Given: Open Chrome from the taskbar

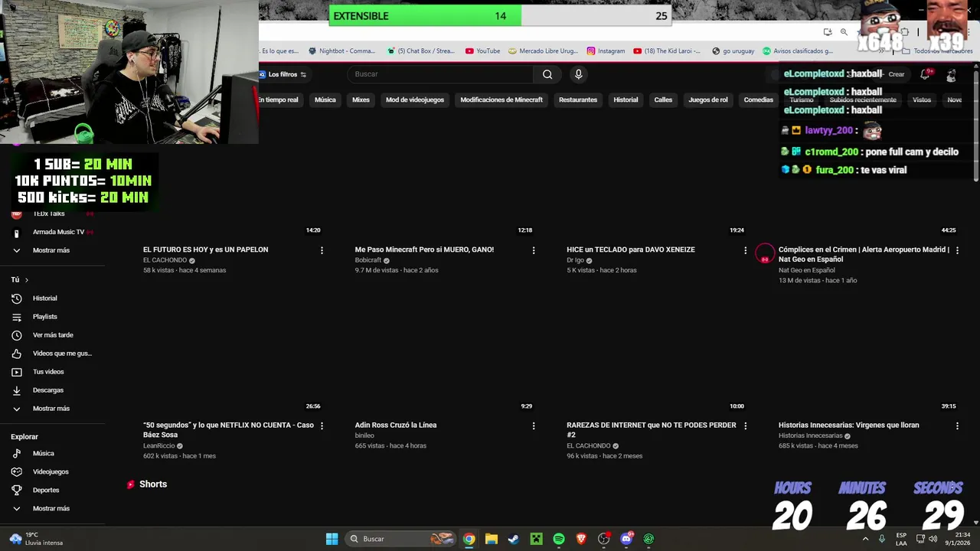Looking at the screenshot, I should point(469,539).
